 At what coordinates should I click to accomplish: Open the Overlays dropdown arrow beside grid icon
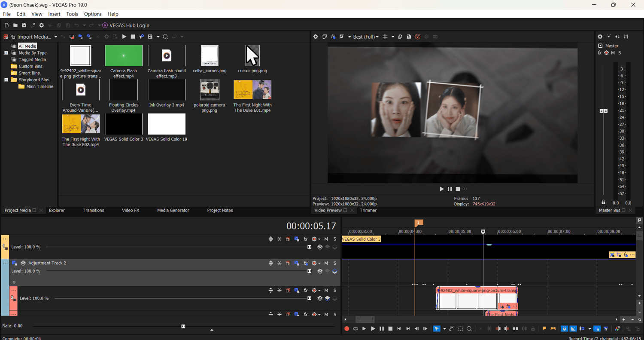[x=393, y=37]
